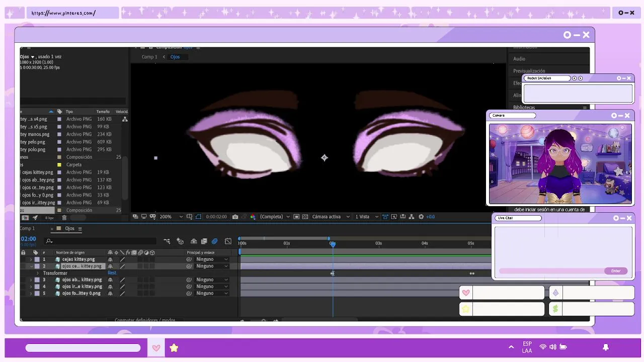Toggle quality switch for ojos fo...ittey 0.png
644x362 pixels.
coord(122,293)
